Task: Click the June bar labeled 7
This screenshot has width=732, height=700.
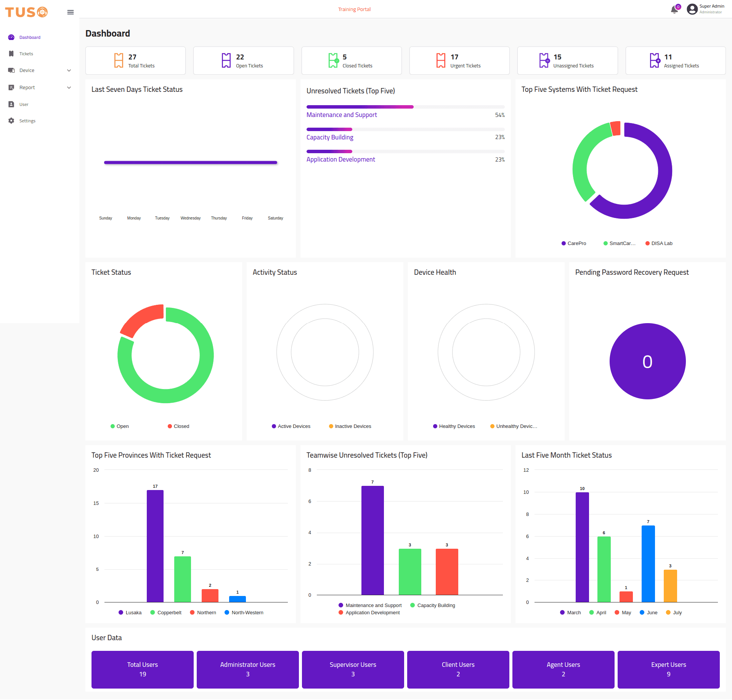Action: [648, 564]
